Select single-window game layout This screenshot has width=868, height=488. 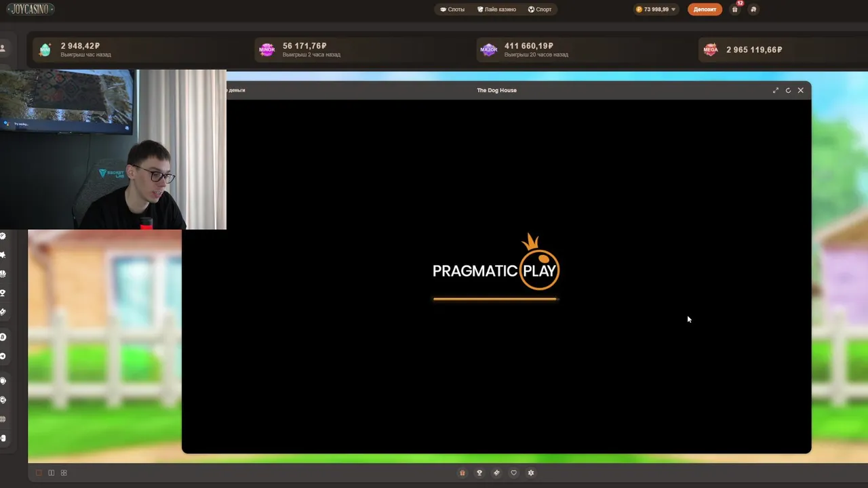pyautogui.click(x=39, y=472)
